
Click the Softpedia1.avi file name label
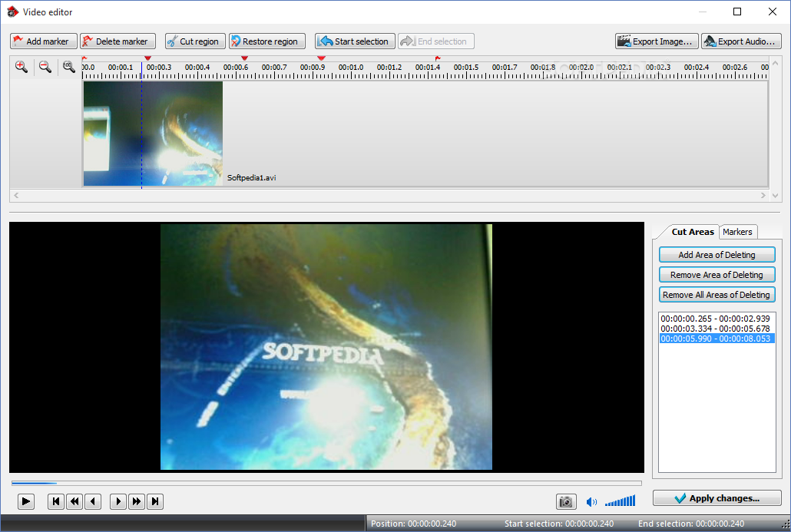point(251,177)
